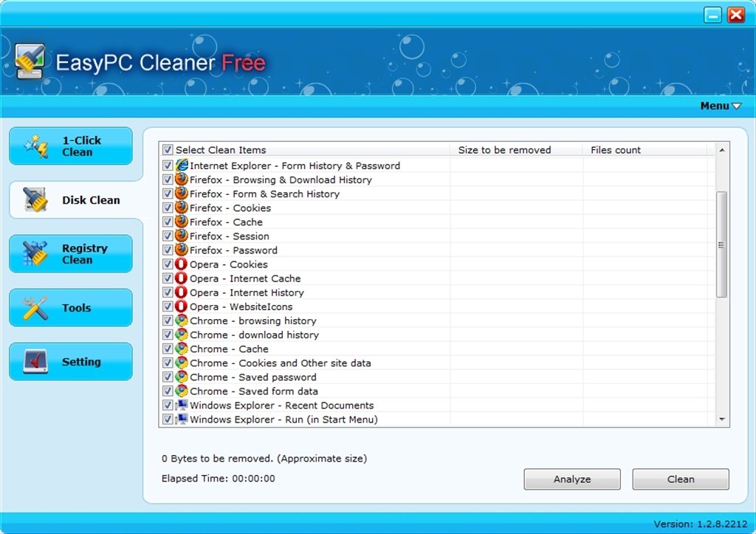This screenshot has height=534, width=756.
Task: Open the Tools tab
Action: 70,308
